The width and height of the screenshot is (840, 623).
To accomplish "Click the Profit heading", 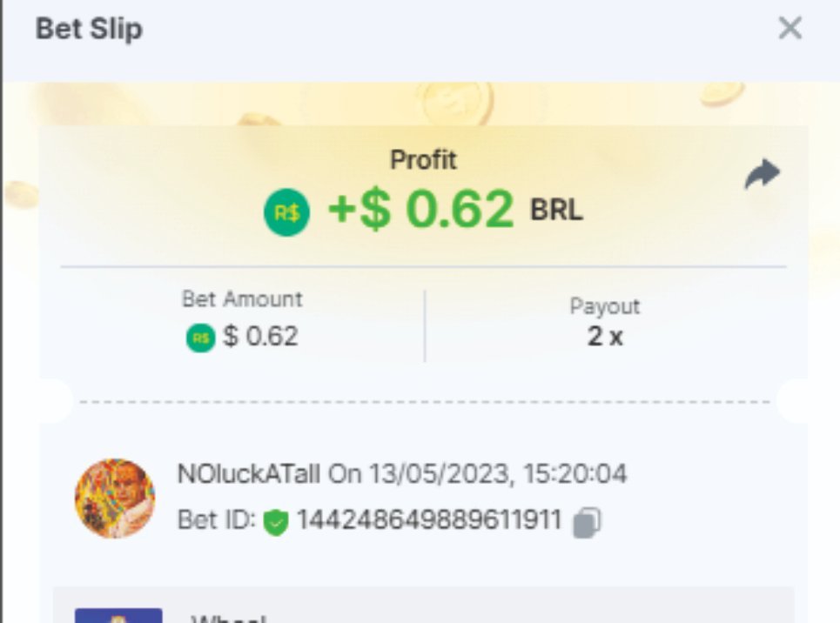I will coord(423,159).
